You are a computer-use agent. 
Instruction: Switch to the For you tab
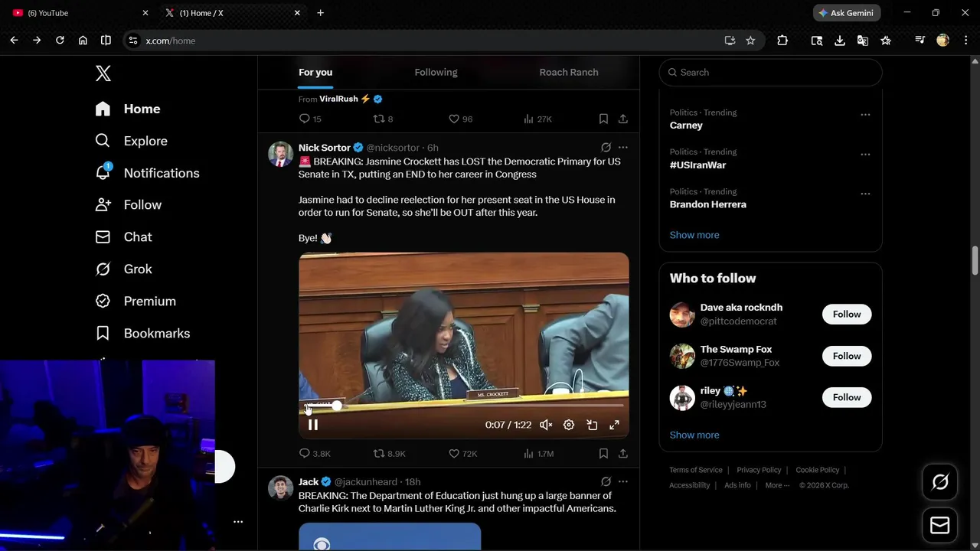[x=315, y=72]
